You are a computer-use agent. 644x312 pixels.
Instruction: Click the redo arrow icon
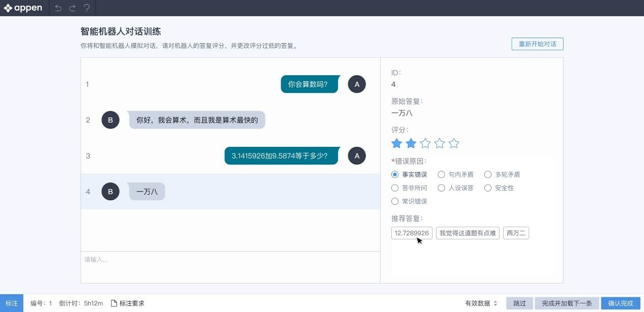point(72,8)
